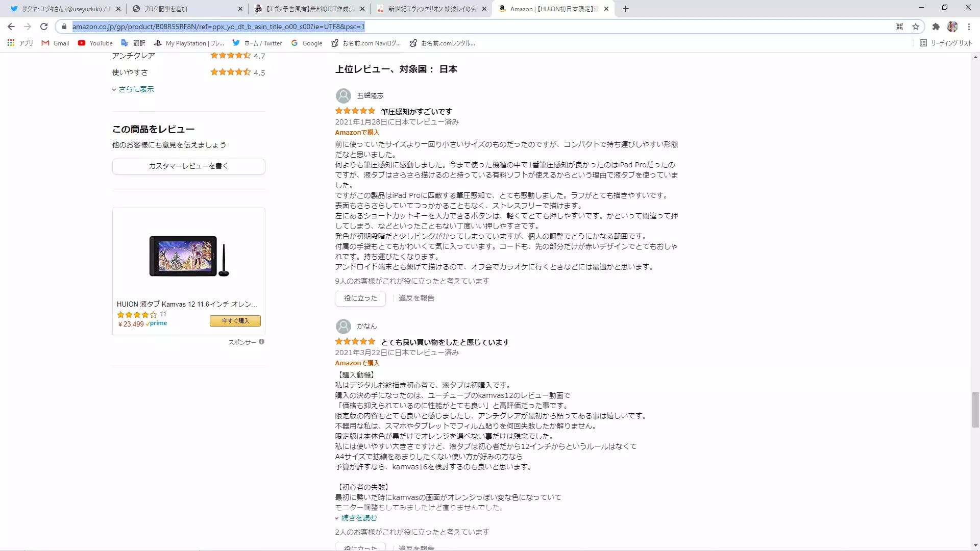Close the 新世紀エヴァンゲリオン tab
The height and width of the screenshot is (551, 980).
pyautogui.click(x=484, y=9)
